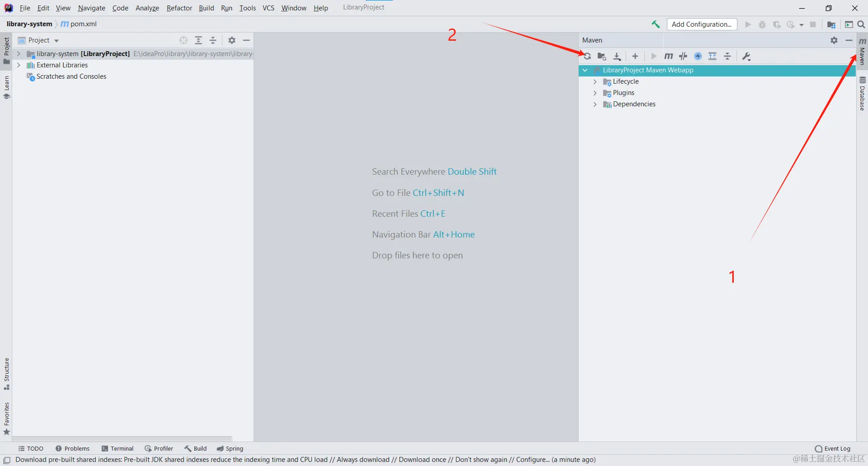Expand the Dependencies node
The width and height of the screenshot is (868, 466).
tap(595, 104)
